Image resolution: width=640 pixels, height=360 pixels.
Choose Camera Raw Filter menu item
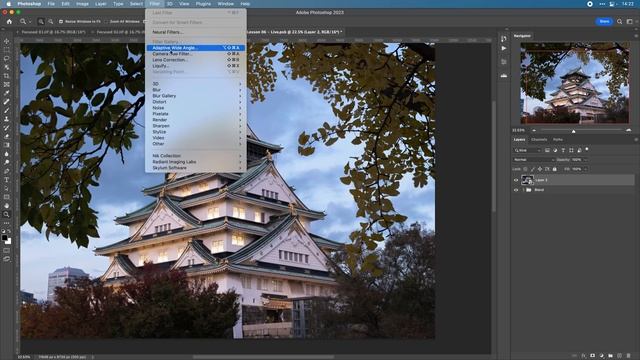pos(196,54)
